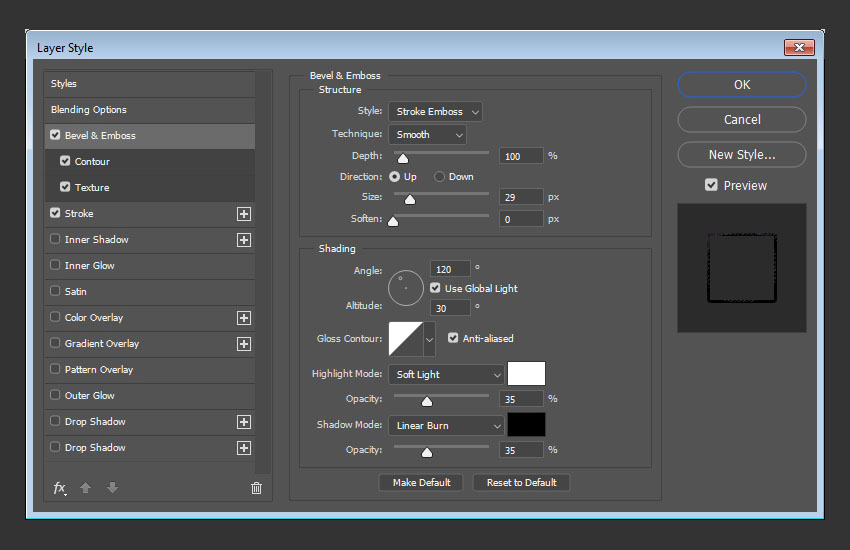The width and height of the screenshot is (850, 550).
Task: Select Blending Options in the left list
Action: (89, 110)
